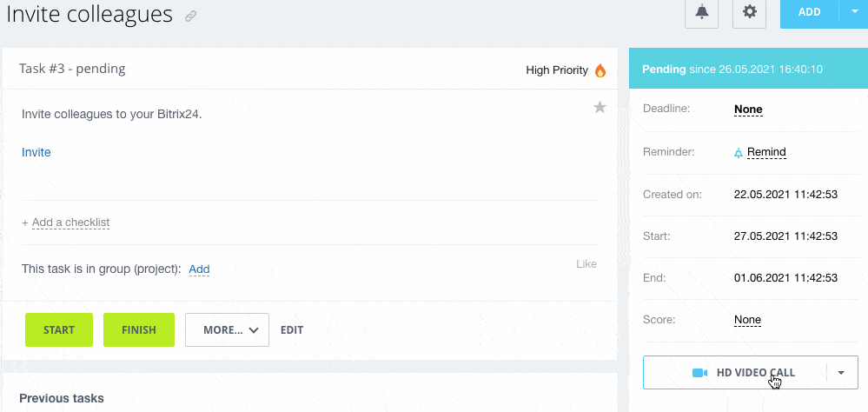Click the EDIT task button
Viewport: 868px width, 412px height.
[292, 330]
